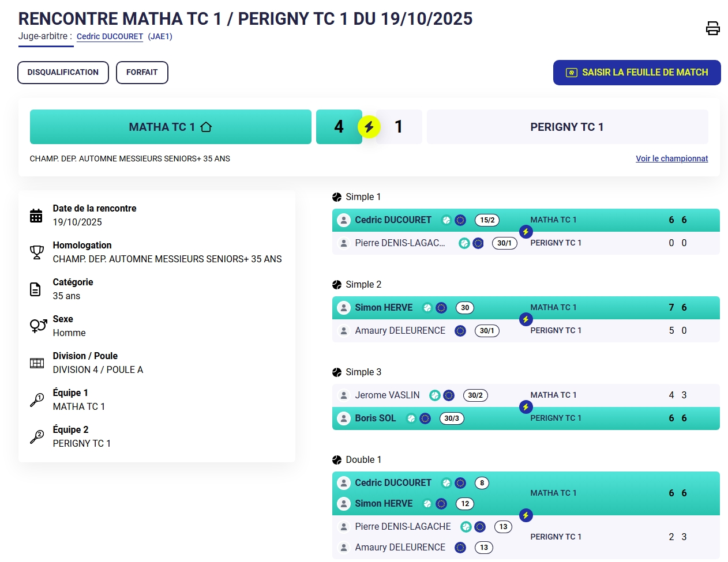
Task: Click the yellow lightning bolt between team scores
Action: click(x=369, y=127)
